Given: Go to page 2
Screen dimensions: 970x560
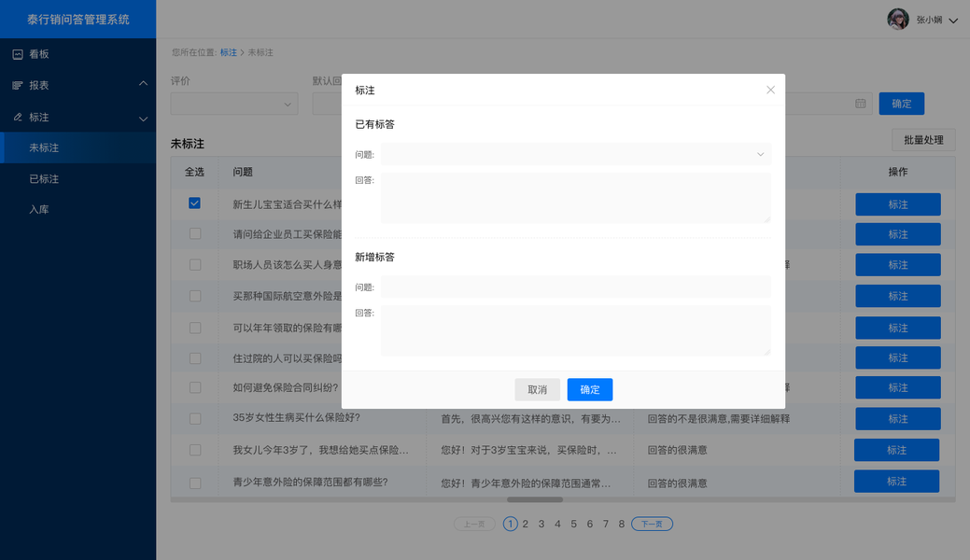Looking at the screenshot, I should pos(526,525).
